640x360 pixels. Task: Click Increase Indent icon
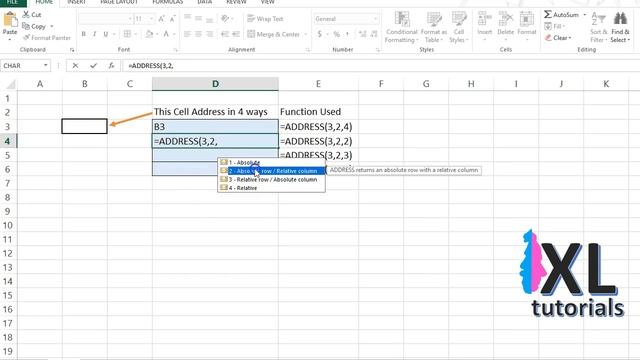click(x=236, y=34)
